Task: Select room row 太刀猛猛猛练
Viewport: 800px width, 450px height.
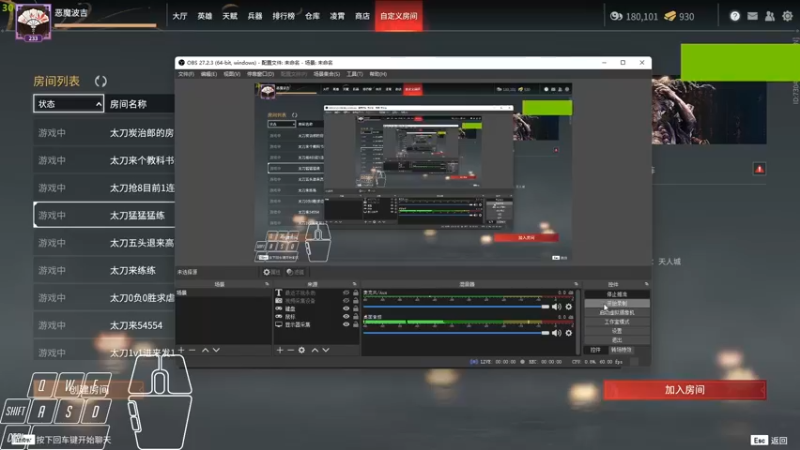Action: (104, 215)
